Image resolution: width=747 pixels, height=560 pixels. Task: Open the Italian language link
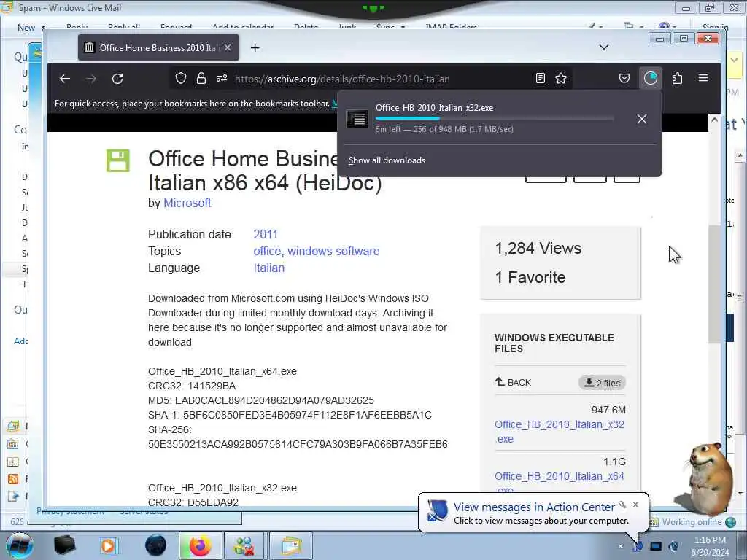[268, 268]
